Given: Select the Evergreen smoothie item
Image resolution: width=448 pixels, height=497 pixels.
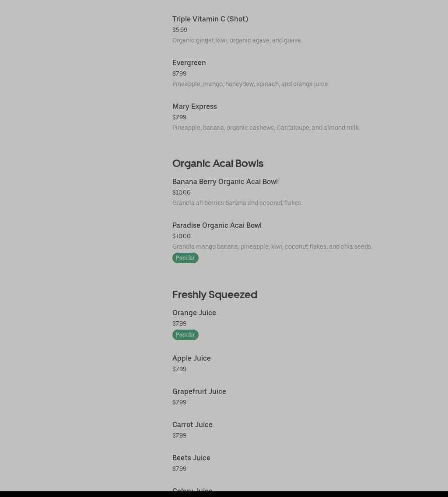Looking at the screenshot, I should tap(189, 63).
